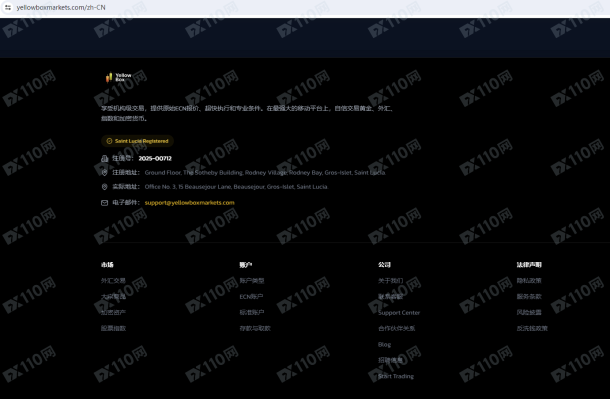Click the registration number 2025-00712
610x399 pixels.
point(155,158)
